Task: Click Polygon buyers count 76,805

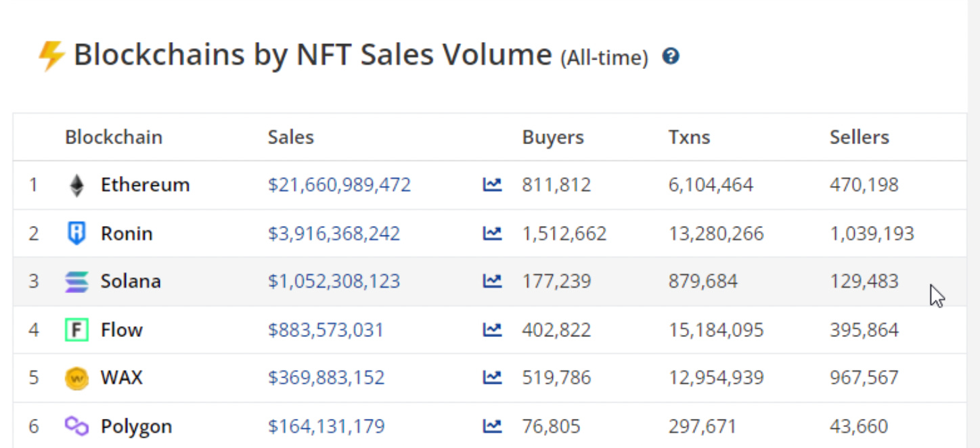Action: 551,426
